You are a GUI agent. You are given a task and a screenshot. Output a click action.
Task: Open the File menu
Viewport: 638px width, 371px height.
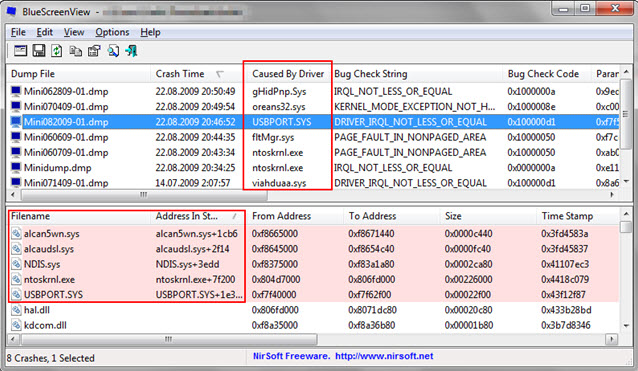coord(18,32)
